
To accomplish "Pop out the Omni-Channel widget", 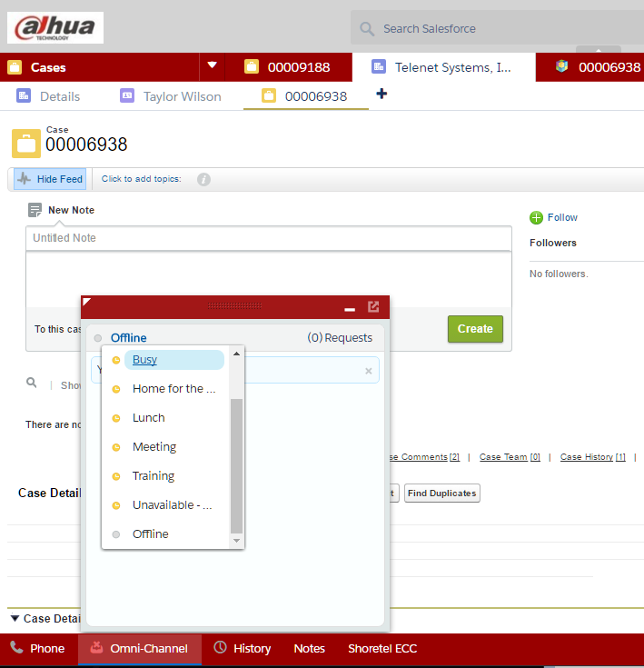I will (373, 307).
